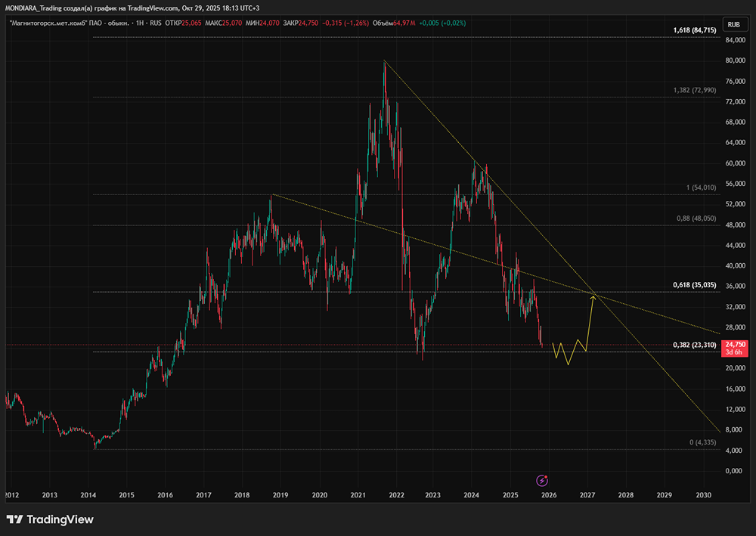Click the 2020 label on the time axis

319,495
